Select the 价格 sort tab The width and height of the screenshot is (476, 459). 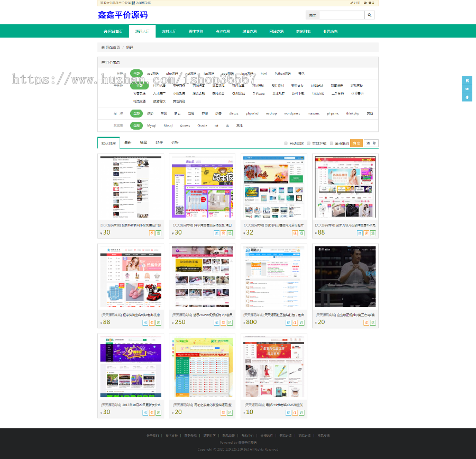[x=175, y=142]
